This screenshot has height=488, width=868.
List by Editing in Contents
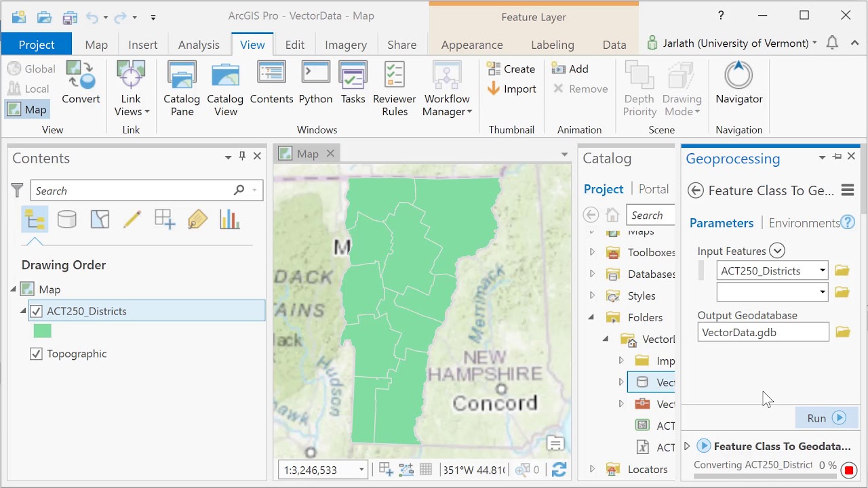click(132, 220)
